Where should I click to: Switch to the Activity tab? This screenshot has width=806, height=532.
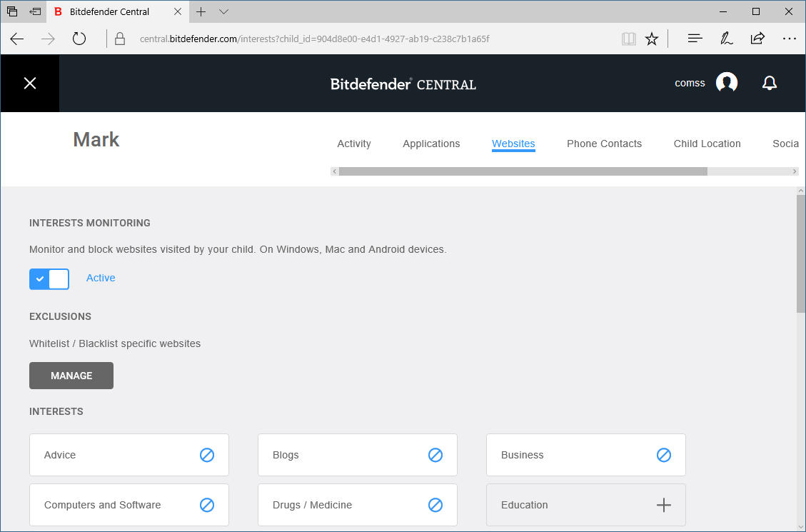(x=353, y=144)
